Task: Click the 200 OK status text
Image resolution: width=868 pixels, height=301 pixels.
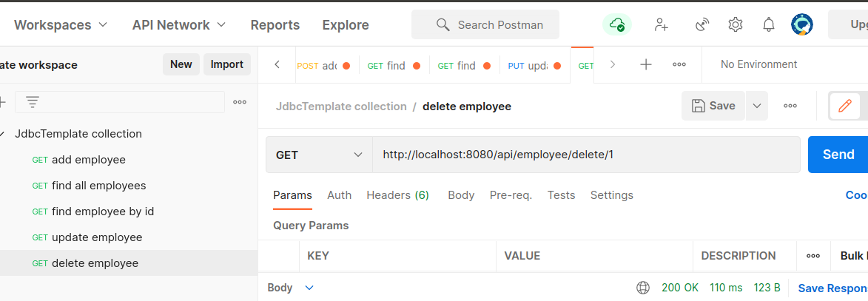Action: [680, 288]
